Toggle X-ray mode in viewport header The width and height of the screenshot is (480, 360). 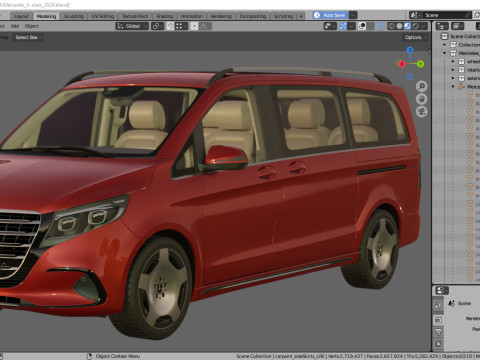pyautogui.click(x=381, y=26)
